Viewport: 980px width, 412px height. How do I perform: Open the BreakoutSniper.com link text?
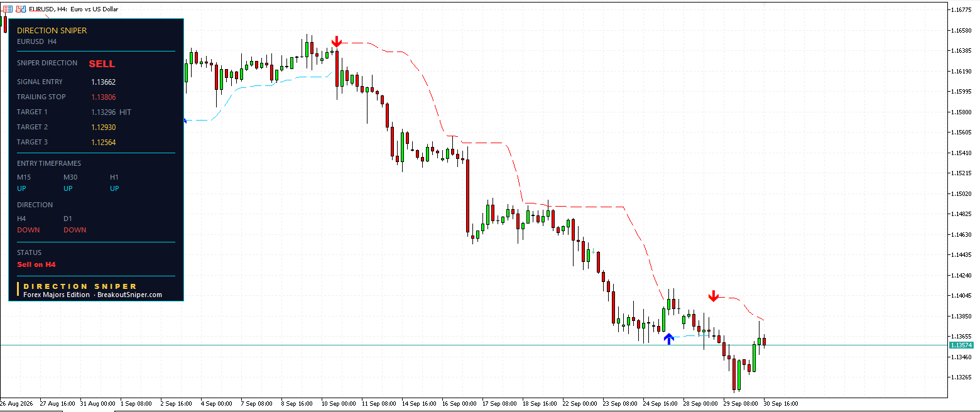coord(129,295)
